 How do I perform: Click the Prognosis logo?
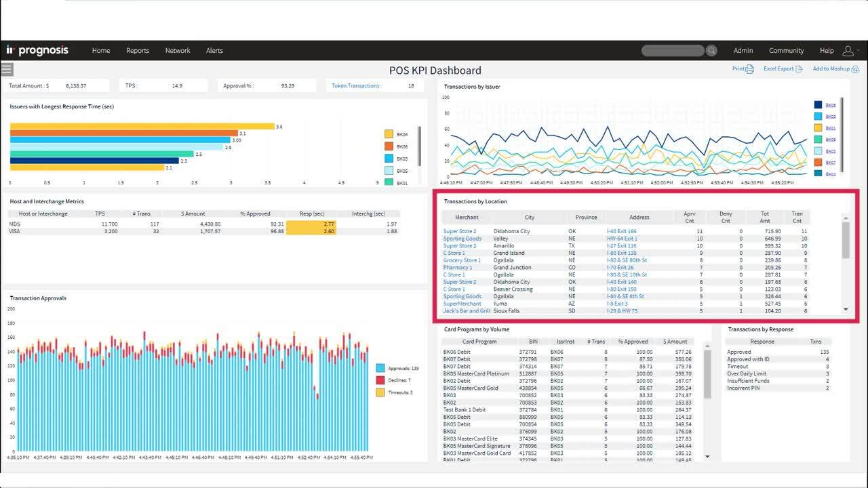37,51
